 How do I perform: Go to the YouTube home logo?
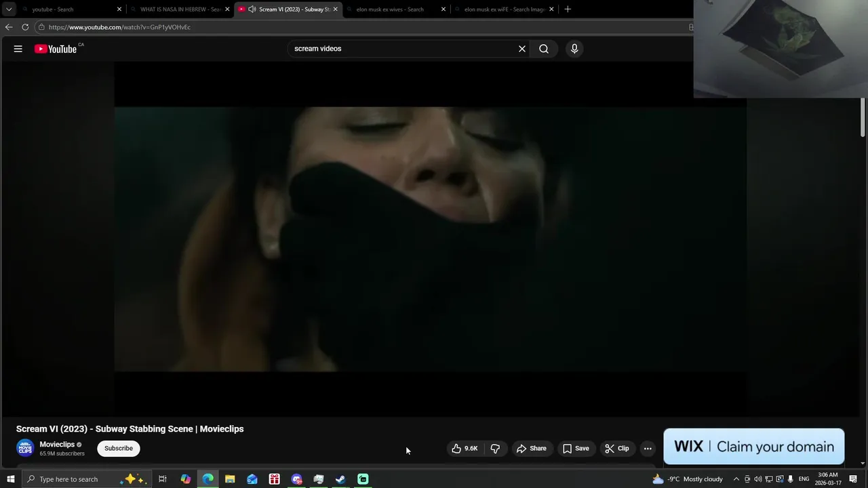coord(56,49)
